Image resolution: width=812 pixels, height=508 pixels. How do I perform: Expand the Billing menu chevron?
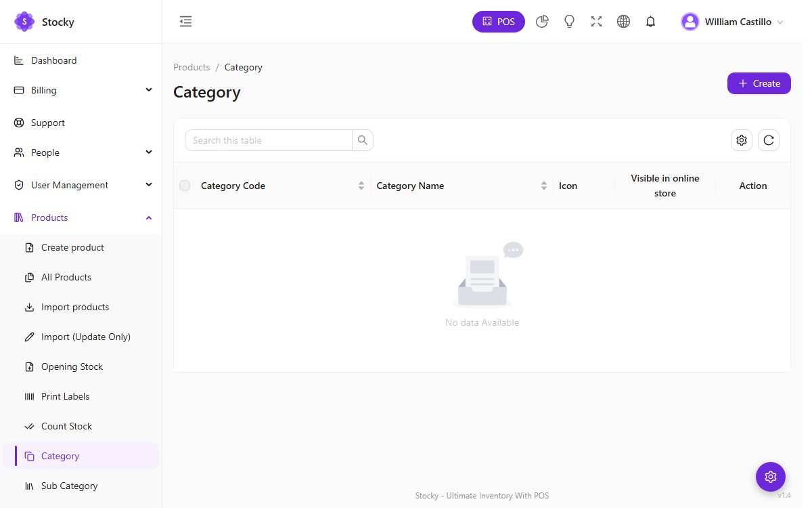point(149,90)
